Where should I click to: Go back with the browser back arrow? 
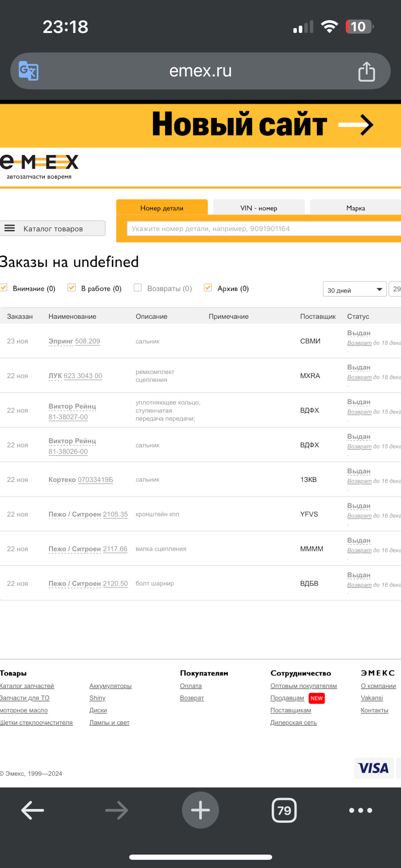coord(33,810)
